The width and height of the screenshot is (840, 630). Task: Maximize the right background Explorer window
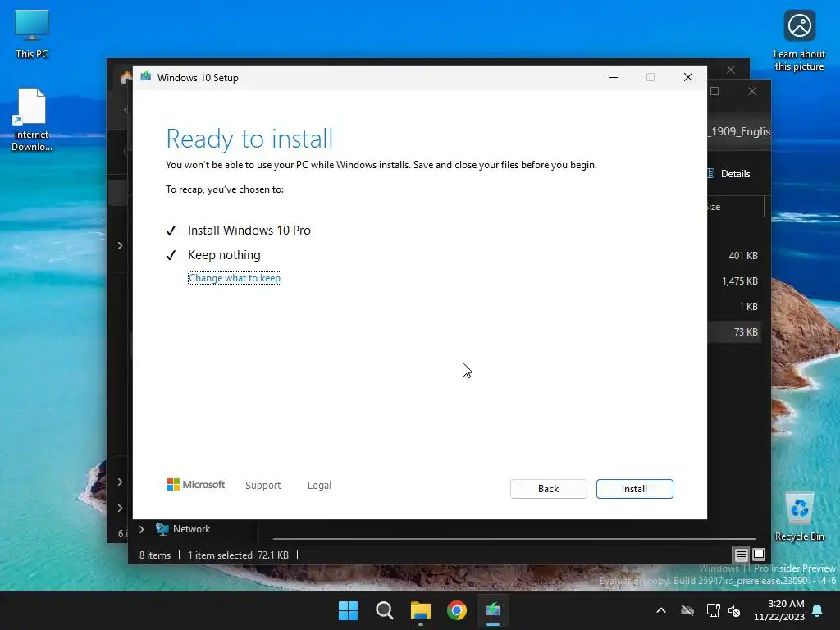(x=714, y=91)
